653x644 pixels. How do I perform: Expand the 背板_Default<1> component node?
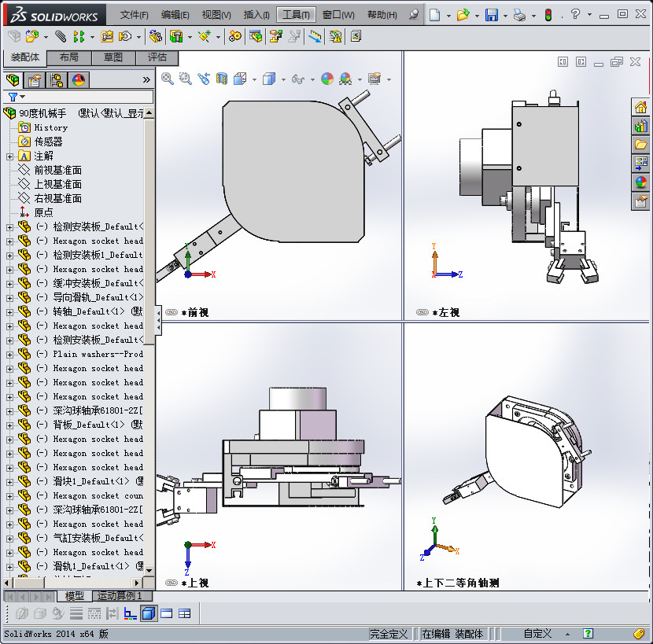pos(9,425)
